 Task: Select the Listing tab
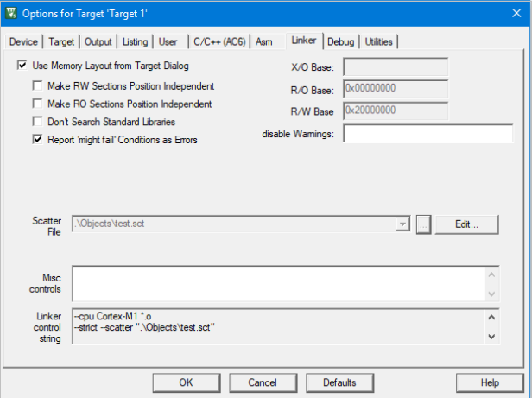[135, 41]
